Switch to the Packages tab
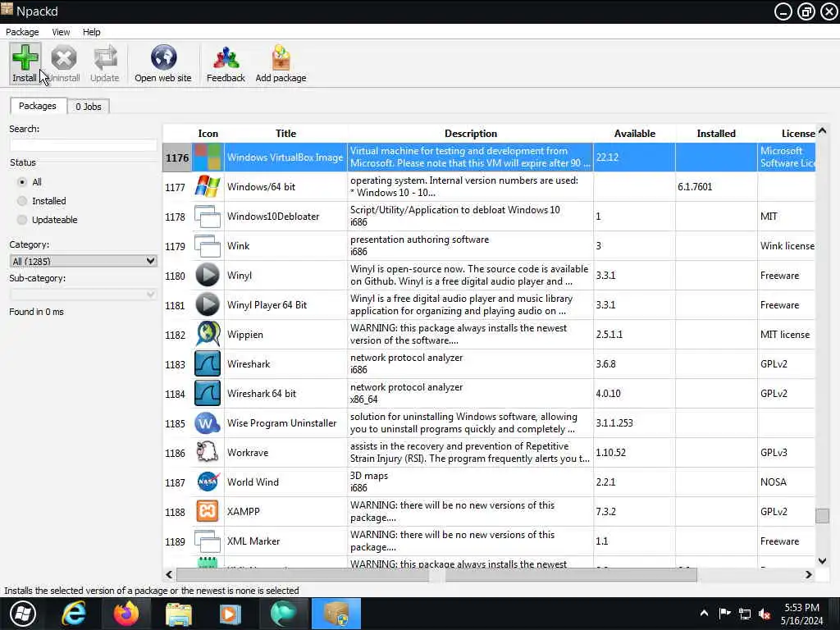 (x=38, y=106)
